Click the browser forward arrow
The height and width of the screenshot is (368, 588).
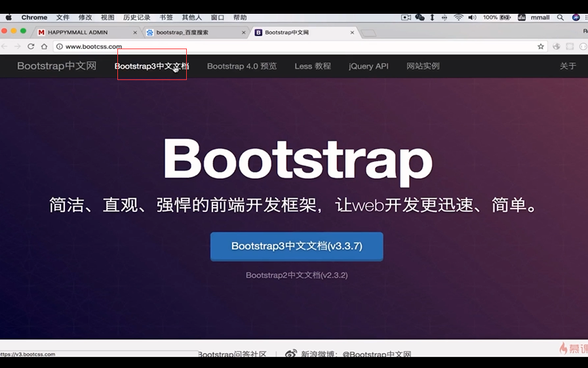point(17,46)
